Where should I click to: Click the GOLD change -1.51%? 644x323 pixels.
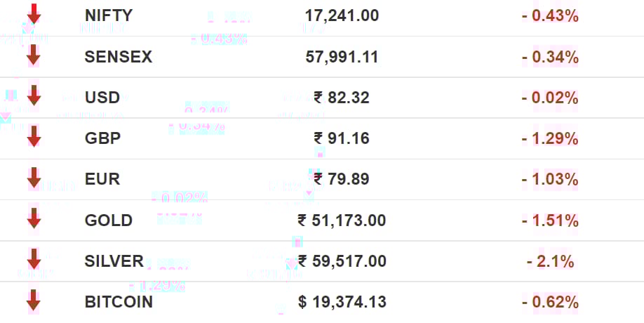point(551,220)
